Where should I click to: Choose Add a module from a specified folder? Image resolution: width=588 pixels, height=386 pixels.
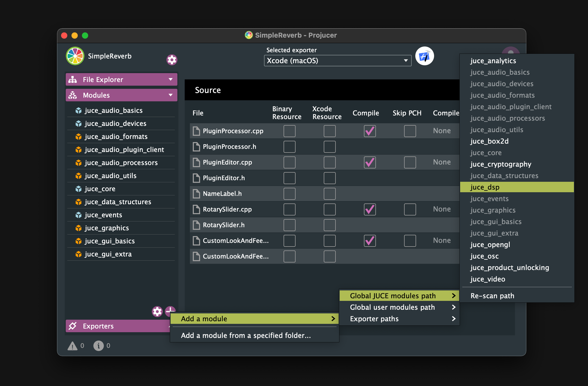pos(254,335)
